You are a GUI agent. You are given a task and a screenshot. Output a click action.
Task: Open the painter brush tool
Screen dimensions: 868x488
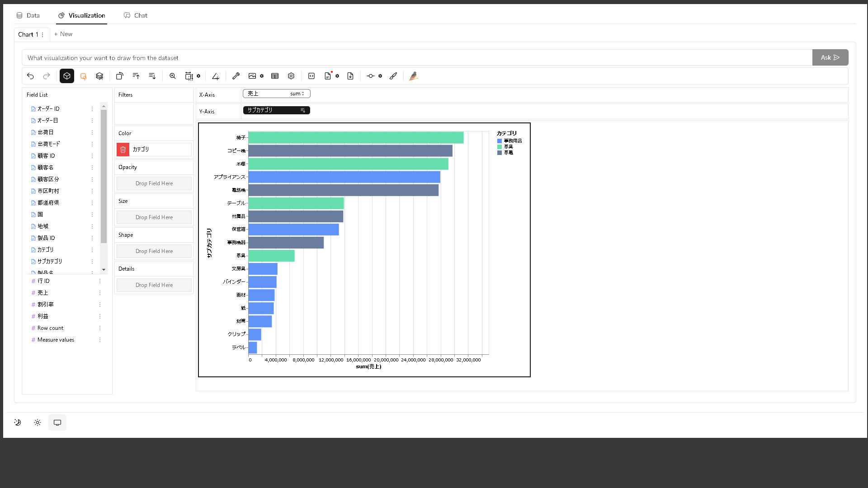[x=393, y=76]
